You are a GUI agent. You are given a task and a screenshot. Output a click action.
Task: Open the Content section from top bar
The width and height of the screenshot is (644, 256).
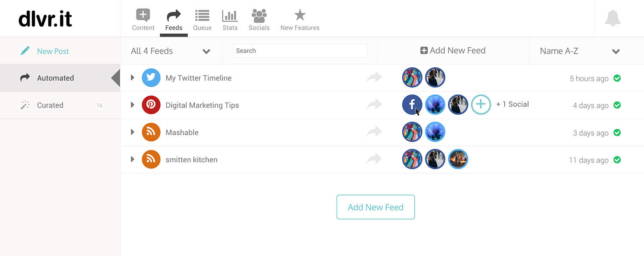click(143, 20)
